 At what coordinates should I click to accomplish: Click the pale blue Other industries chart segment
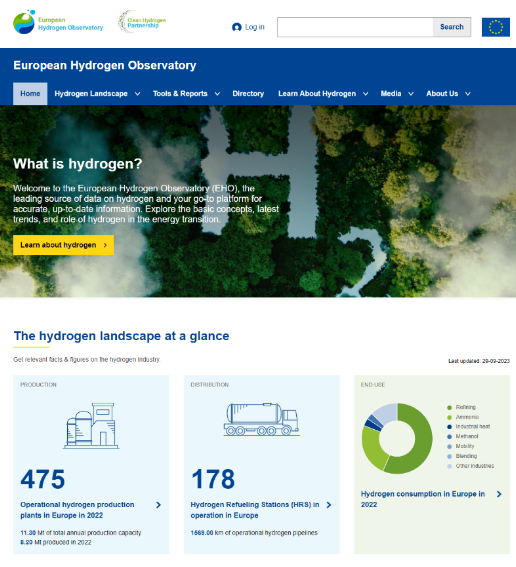point(388,413)
